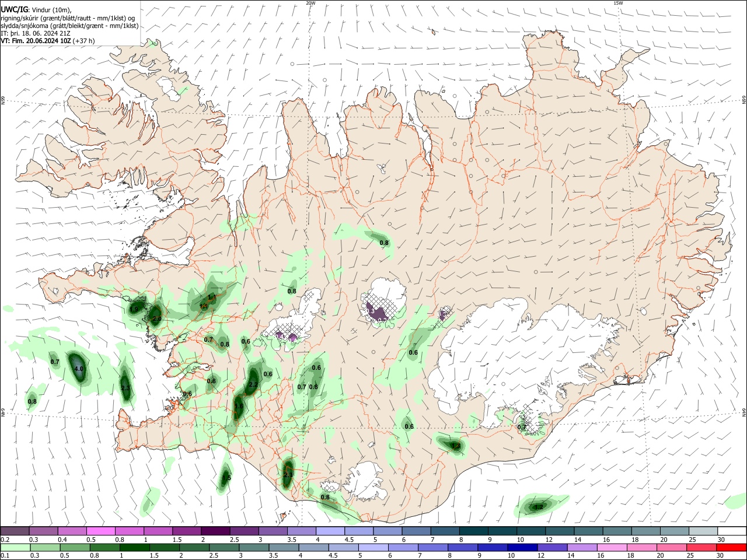747x560 pixels.
Task: Click the 1.5 precipitation value off the southwest coast
Action: [227, 478]
